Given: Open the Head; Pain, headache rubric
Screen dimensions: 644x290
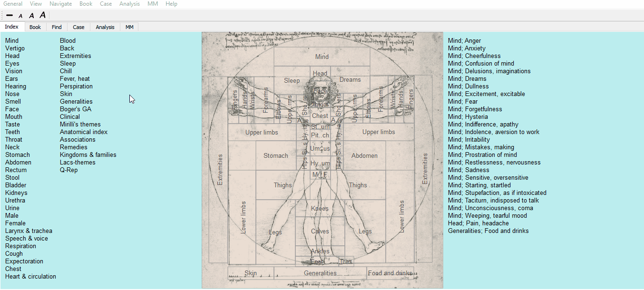Looking at the screenshot, I should coord(478,223).
